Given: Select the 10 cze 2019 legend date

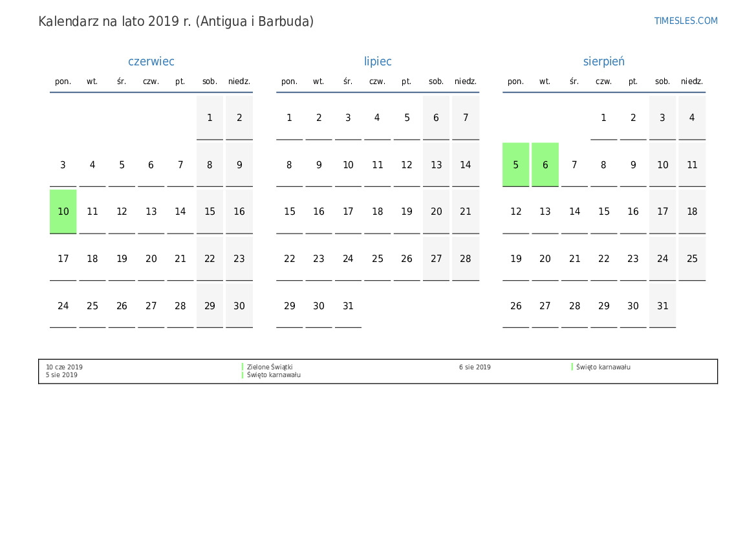Looking at the screenshot, I should click(64, 367).
